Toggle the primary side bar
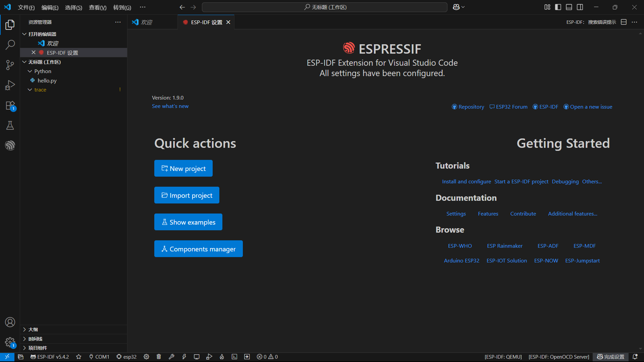Image resolution: width=644 pixels, height=362 pixels. point(558,7)
